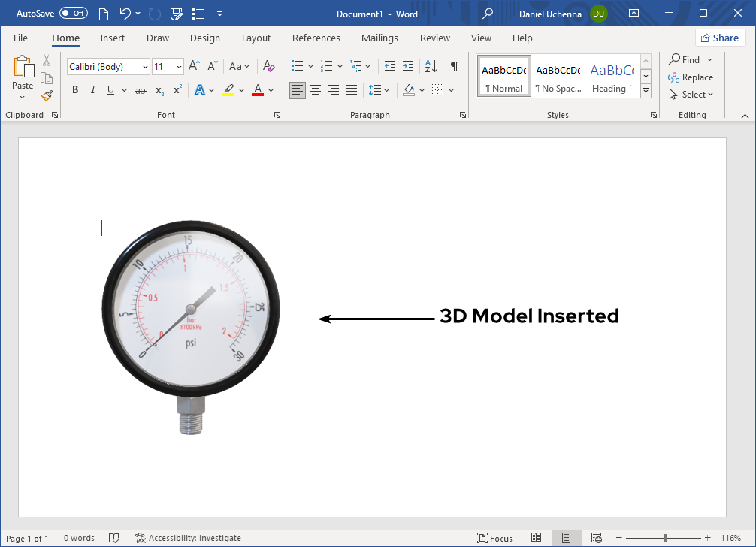The width and height of the screenshot is (756, 547).
Task: Click the Show/Hide paragraph marks icon
Action: pyautogui.click(x=454, y=66)
